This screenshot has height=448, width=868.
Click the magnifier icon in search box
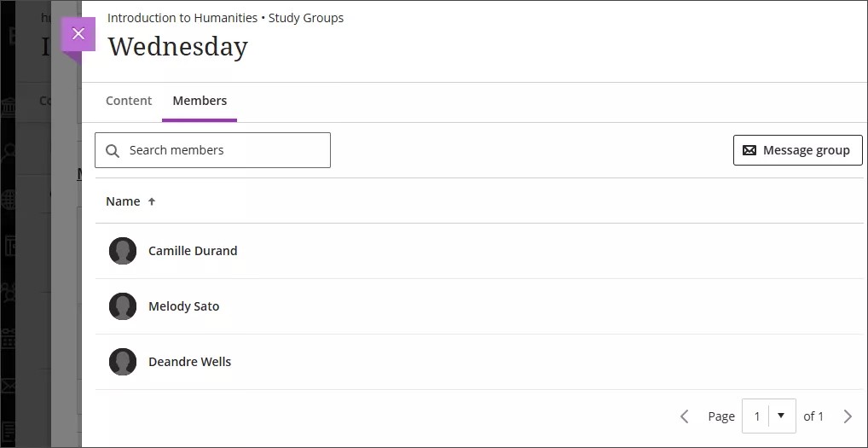coord(113,151)
